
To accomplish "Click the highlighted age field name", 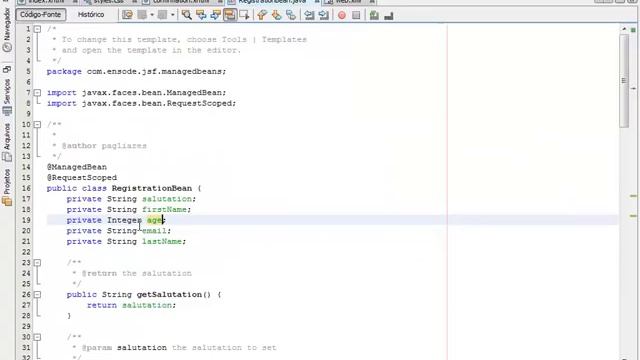I will click(154, 220).
